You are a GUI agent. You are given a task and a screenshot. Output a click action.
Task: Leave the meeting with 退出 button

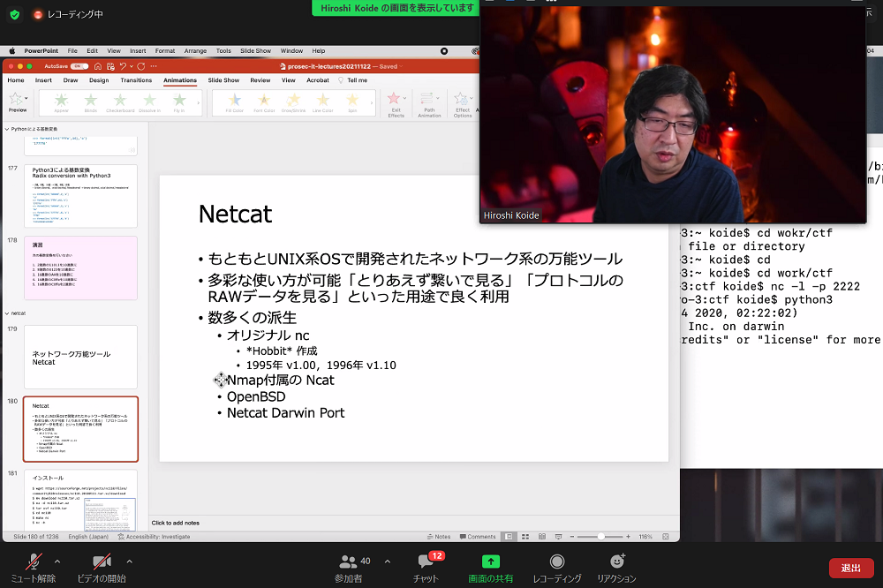point(851,569)
